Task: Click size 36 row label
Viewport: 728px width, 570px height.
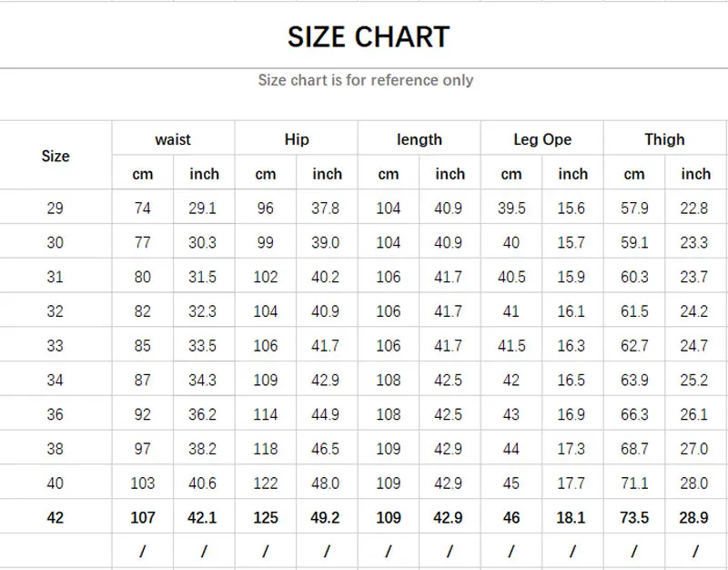Action: click(56, 414)
